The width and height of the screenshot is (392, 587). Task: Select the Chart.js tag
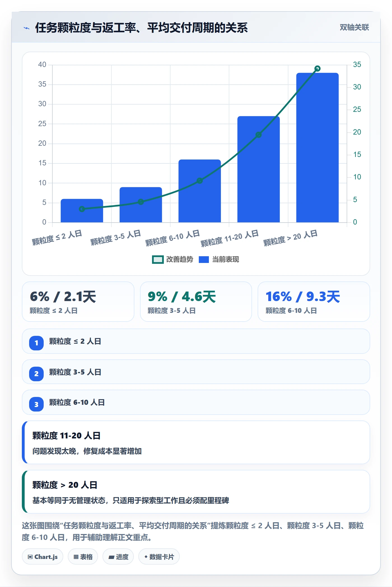click(43, 557)
